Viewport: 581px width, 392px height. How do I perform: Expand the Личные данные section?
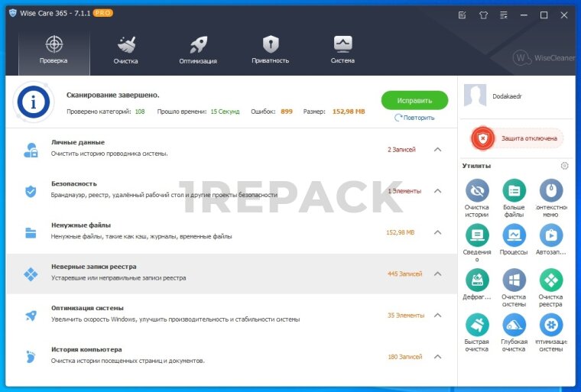coord(437,150)
